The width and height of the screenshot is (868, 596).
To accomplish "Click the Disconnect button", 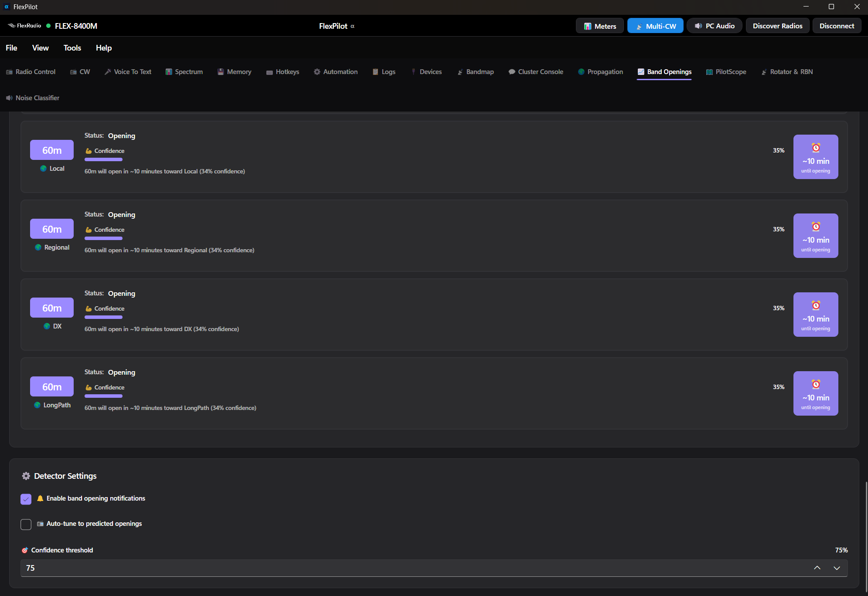I will (x=836, y=26).
